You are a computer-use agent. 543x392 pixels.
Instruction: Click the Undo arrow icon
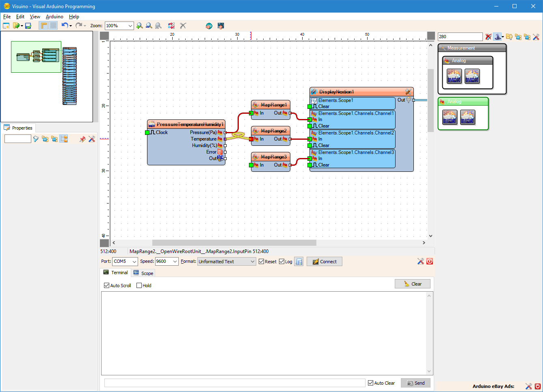(65, 25)
